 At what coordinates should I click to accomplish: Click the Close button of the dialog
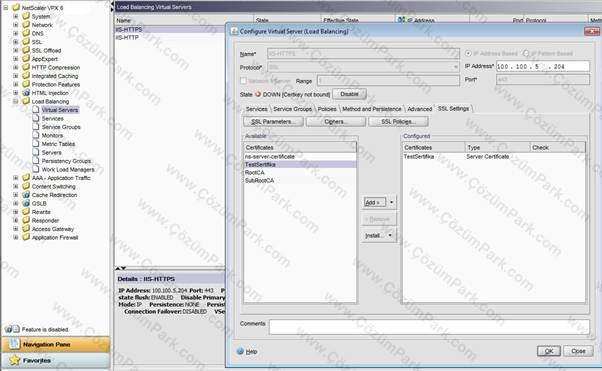[578, 351]
